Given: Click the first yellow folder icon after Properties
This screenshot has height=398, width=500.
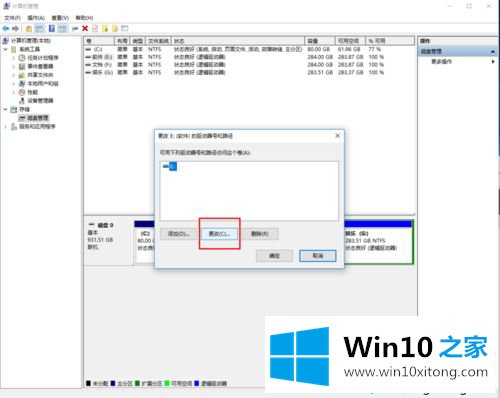Looking at the screenshot, I should click(105, 29).
